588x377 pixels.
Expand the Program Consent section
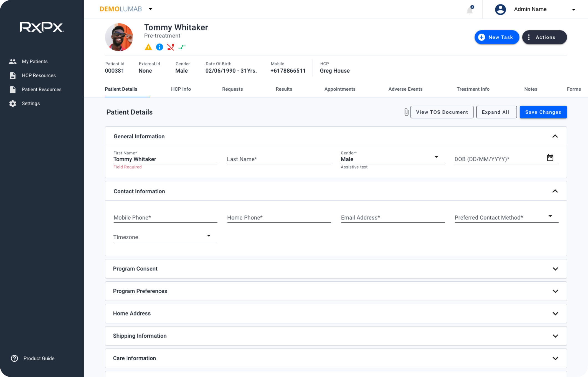[x=555, y=269]
